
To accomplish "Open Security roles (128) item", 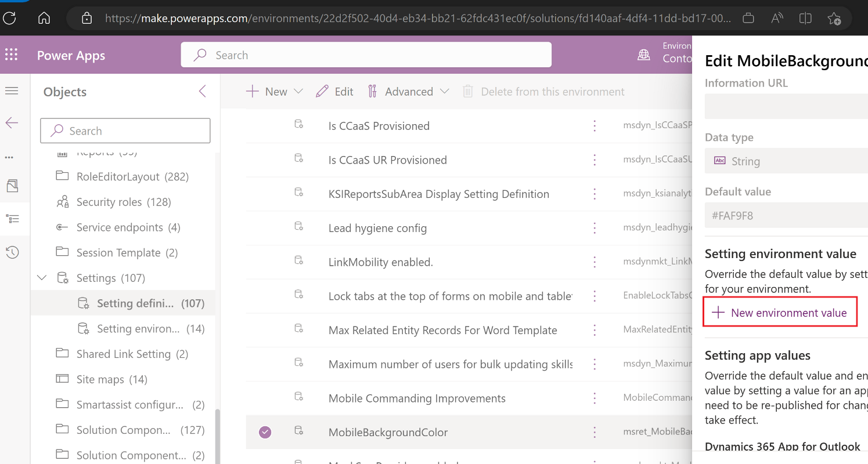I will click(123, 202).
